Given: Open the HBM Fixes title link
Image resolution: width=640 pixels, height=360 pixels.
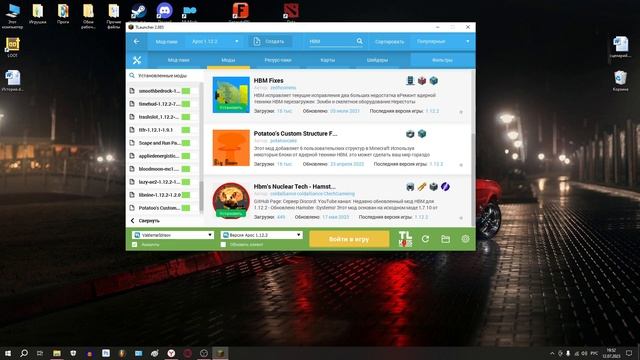Looking at the screenshot, I should [269, 80].
